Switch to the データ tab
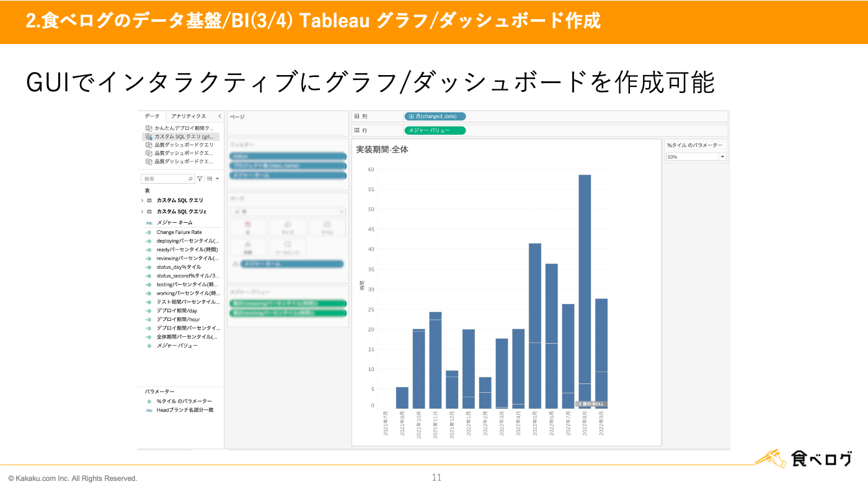Viewport: 868px width, 489px height. point(152,116)
